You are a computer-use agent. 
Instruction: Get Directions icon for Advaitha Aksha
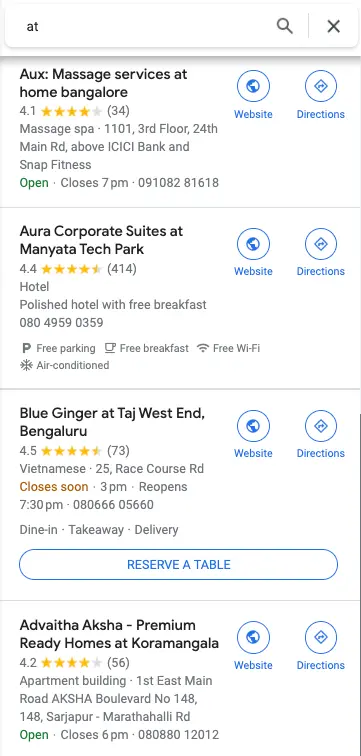tap(321, 637)
